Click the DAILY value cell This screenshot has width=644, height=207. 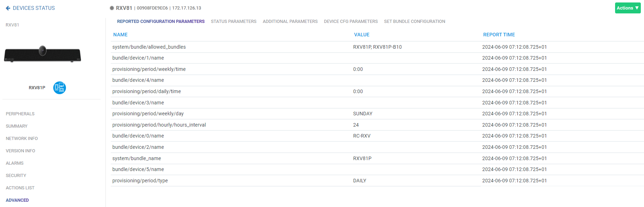click(360, 181)
